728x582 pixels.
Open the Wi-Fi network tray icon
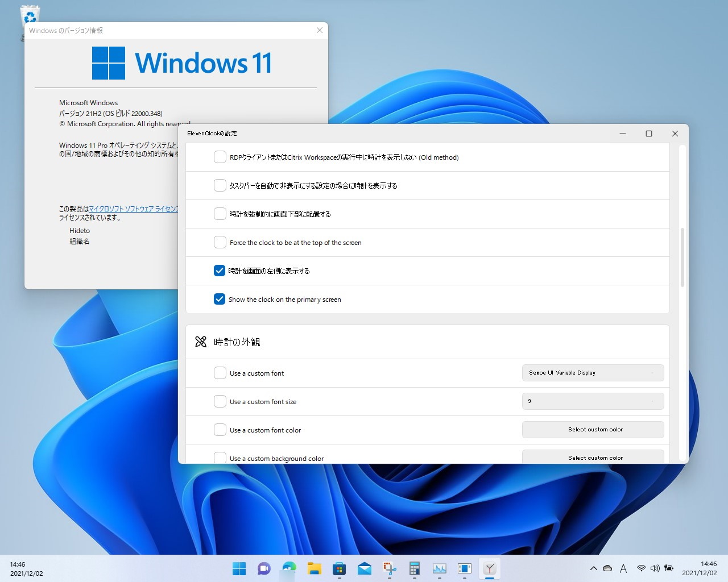[641, 568]
